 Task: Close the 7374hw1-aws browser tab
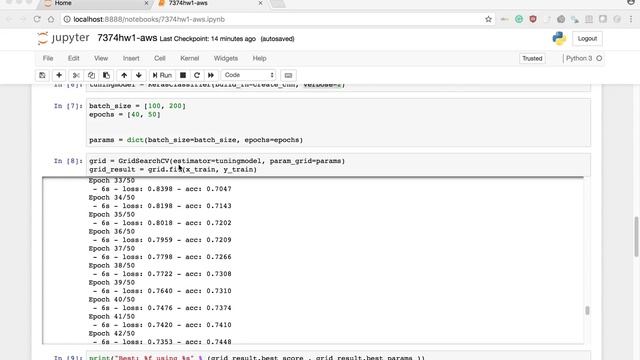pyautogui.click(x=260, y=3)
